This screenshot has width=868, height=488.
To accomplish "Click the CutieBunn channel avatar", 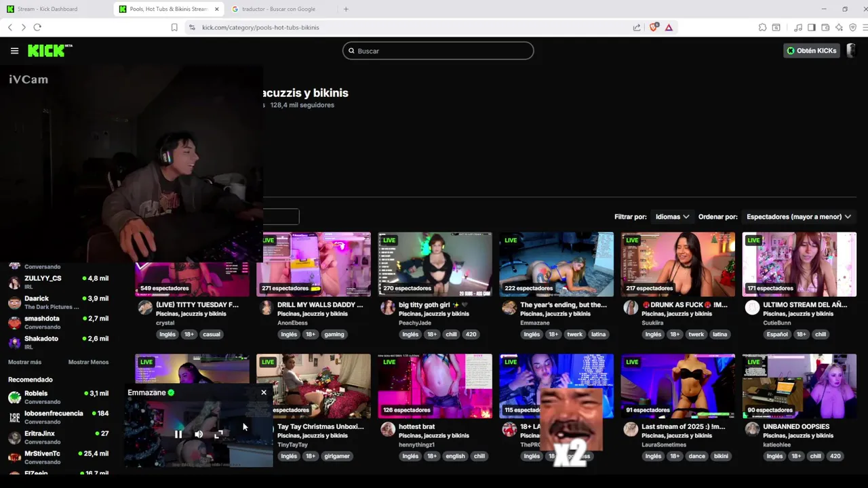I will [x=752, y=308].
